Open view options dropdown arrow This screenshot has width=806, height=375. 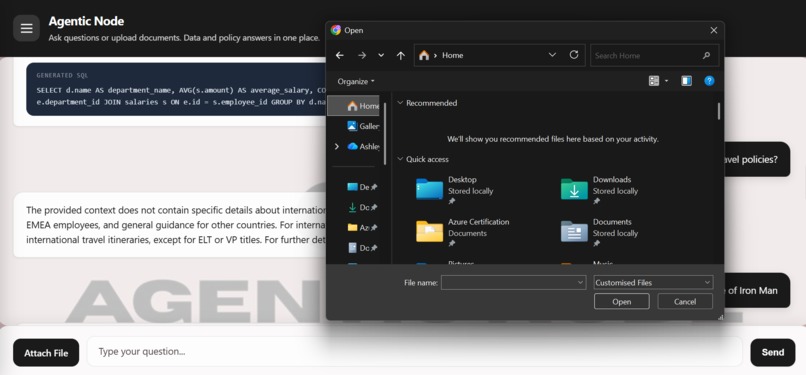(667, 81)
